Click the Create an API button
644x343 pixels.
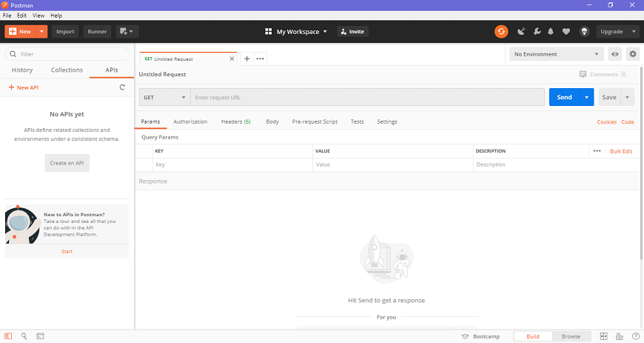[67, 163]
